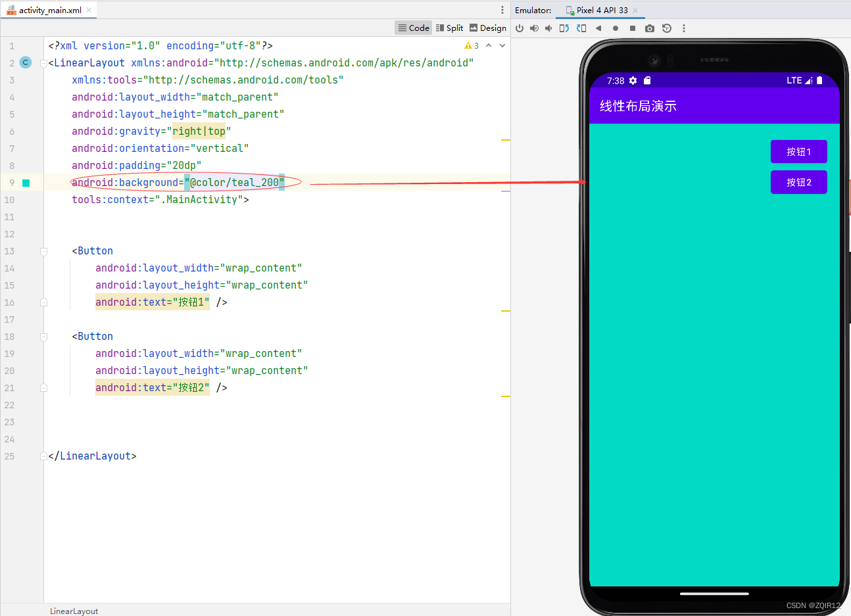Rotate the emulator left

(564, 28)
